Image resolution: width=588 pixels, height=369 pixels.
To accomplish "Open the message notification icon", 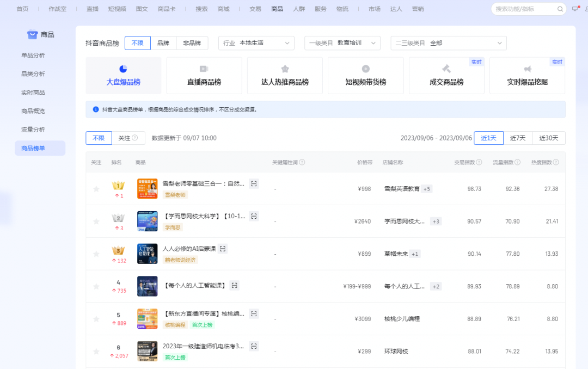I will coord(575,9).
